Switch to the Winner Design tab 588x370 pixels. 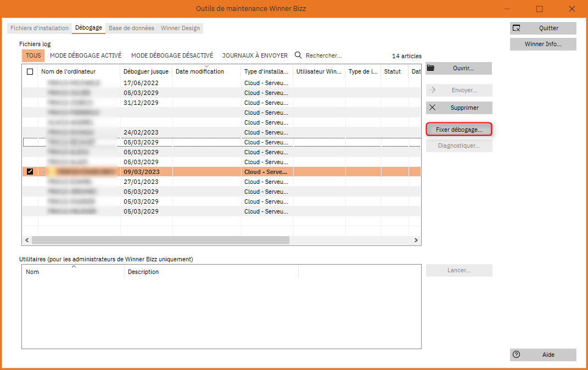click(181, 28)
